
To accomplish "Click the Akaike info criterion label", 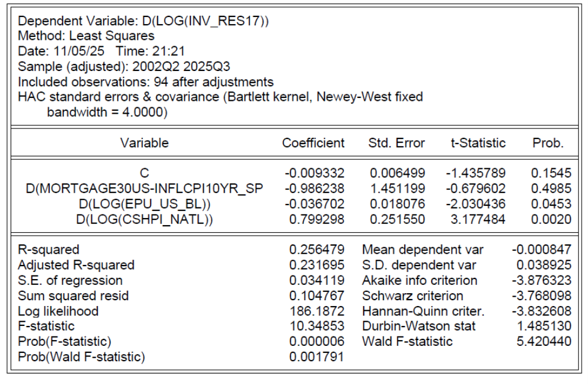I will (420, 281).
